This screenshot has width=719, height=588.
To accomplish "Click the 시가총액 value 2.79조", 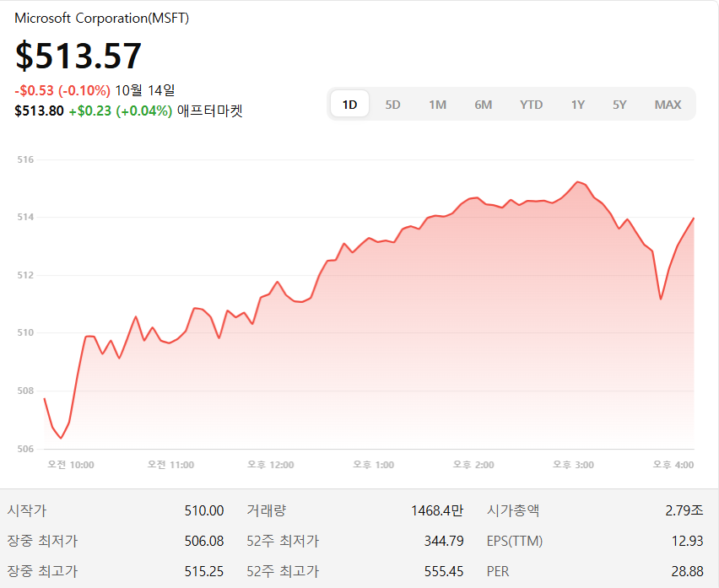I will click(684, 510).
